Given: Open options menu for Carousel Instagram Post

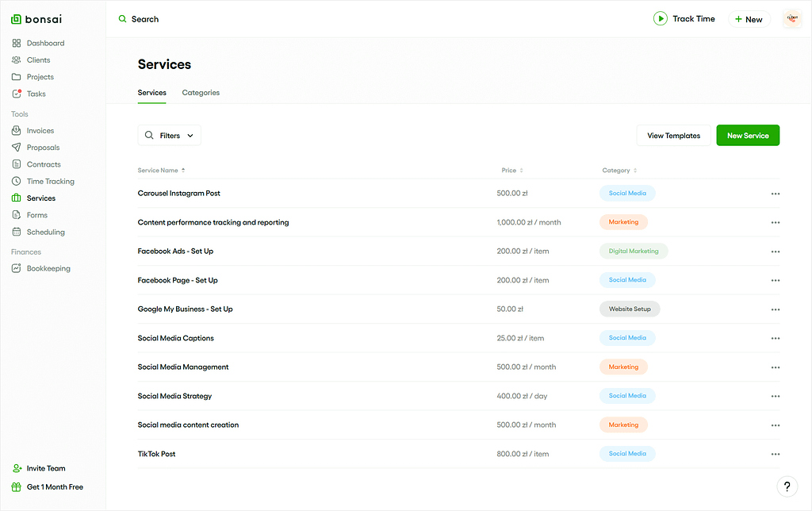Looking at the screenshot, I should click(x=776, y=194).
